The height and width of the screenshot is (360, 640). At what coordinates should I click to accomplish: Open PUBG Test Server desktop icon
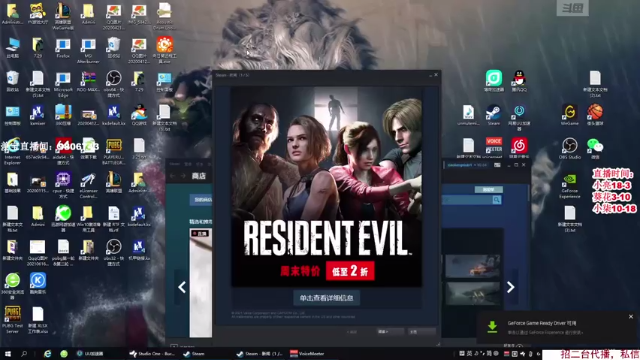pyautogui.click(x=12, y=320)
